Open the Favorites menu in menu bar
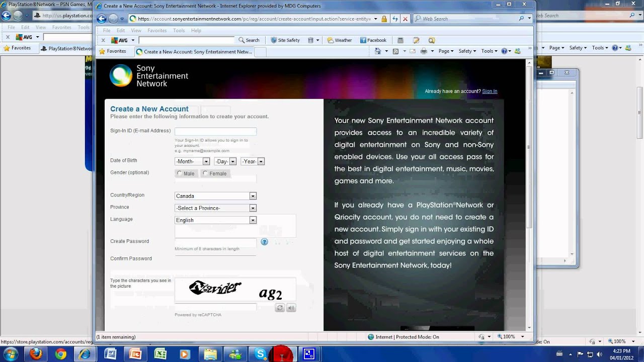This screenshot has height=362, width=644. [x=157, y=31]
